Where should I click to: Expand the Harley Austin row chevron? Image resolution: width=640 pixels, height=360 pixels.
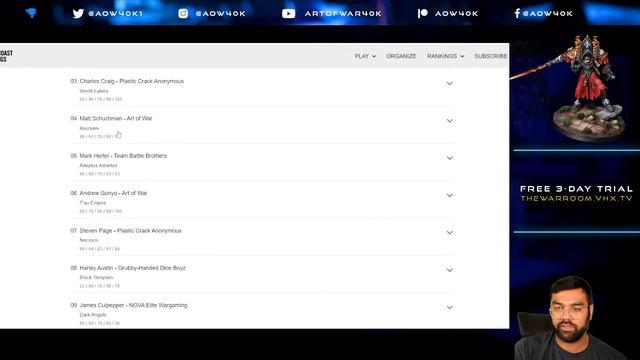[x=449, y=270]
